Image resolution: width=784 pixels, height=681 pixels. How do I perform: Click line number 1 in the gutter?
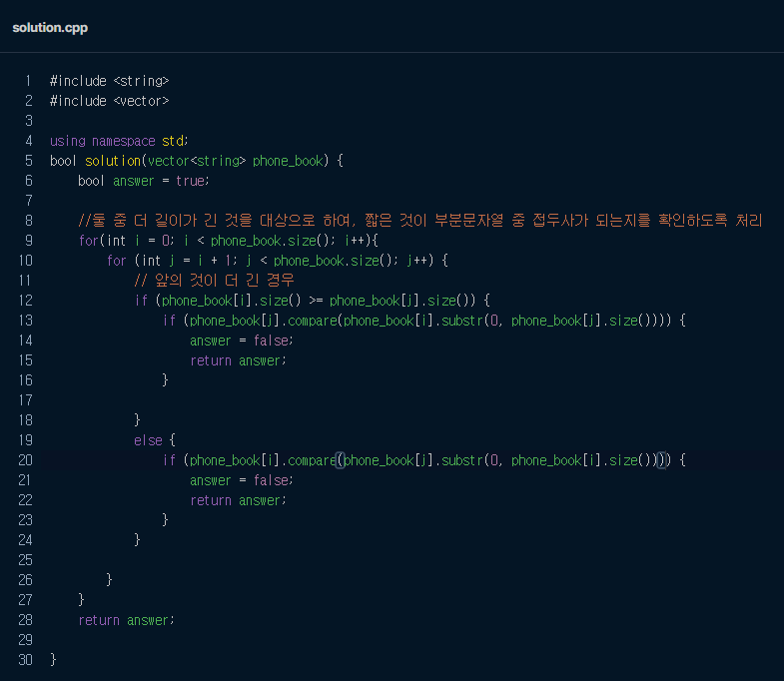click(x=28, y=81)
